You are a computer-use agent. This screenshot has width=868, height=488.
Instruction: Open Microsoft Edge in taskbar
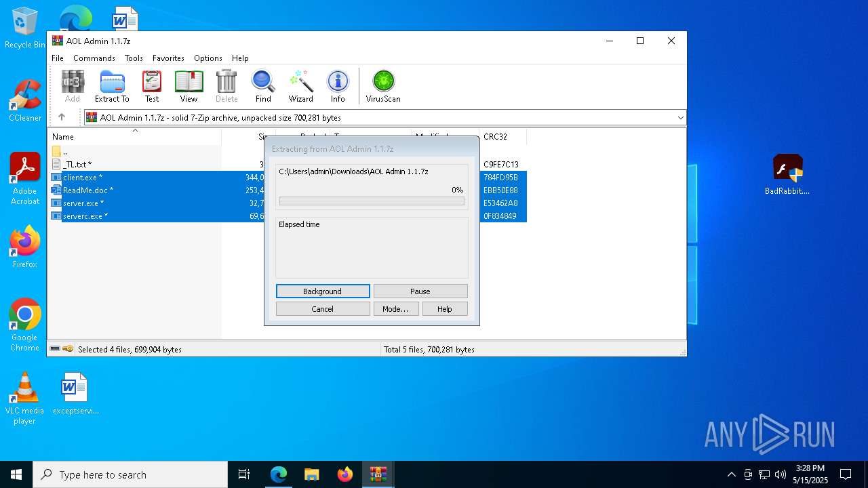278,474
